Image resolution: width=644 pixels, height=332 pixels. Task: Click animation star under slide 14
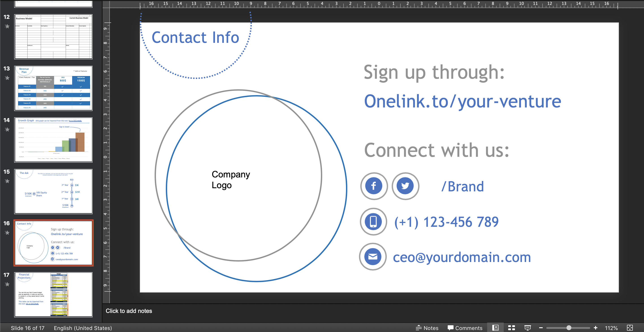(7, 129)
